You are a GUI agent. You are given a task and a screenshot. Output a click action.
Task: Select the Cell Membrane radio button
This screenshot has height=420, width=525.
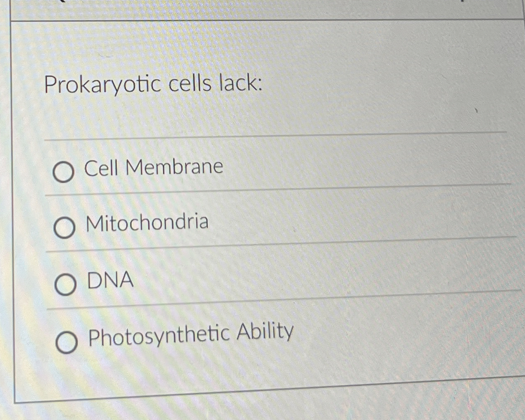(x=64, y=171)
